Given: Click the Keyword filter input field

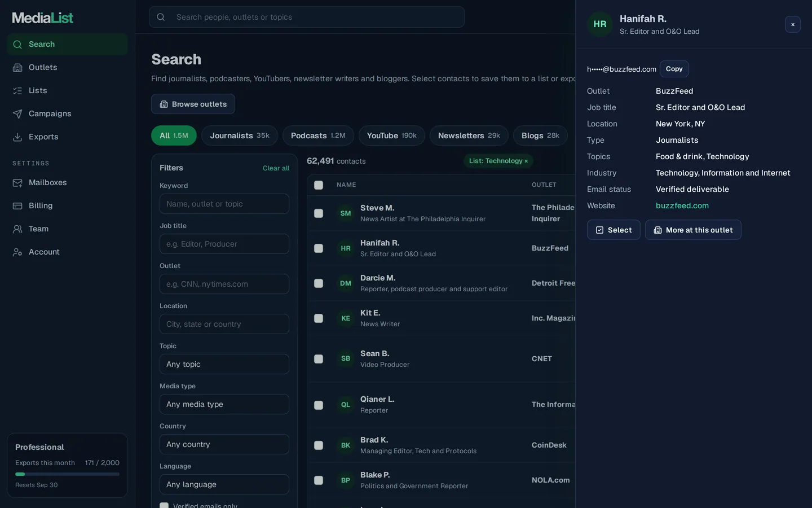Looking at the screenshot, I should click(x=224, y=204).
